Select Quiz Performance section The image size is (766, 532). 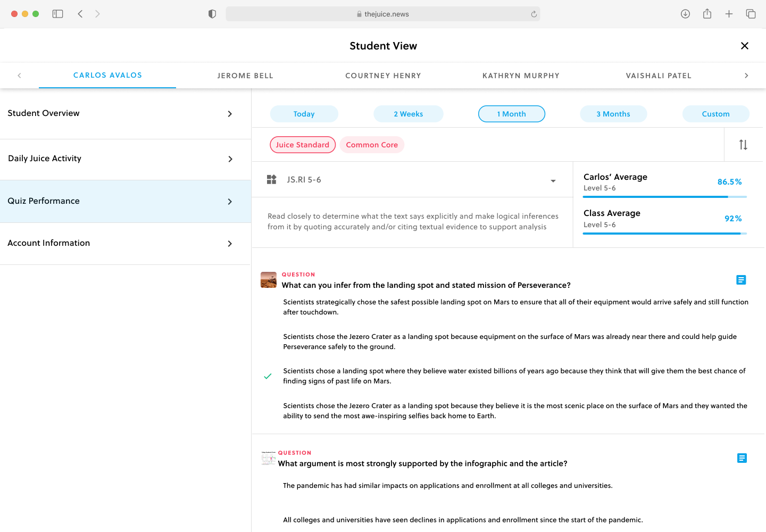[x=125, y=201]
